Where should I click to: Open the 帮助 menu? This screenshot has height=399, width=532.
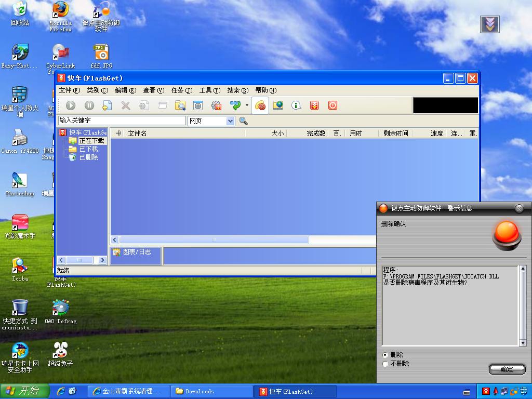pyautogui.click(x=266, y=90)
